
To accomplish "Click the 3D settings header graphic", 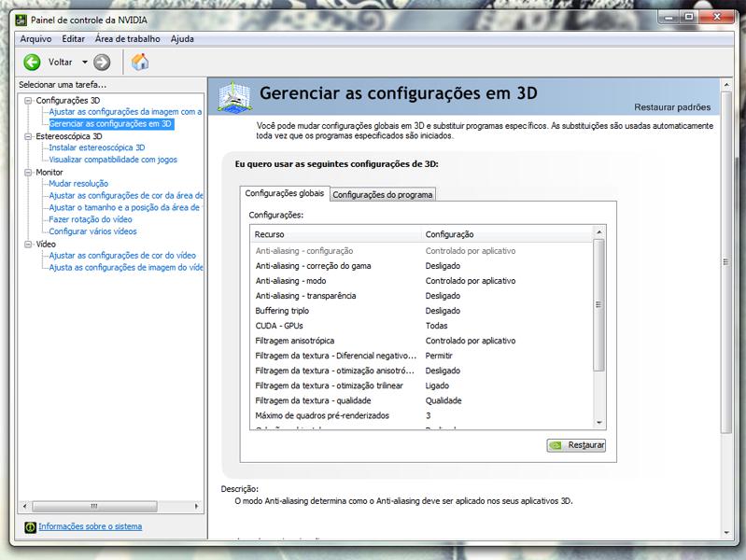I will click(x=234, y=97).
